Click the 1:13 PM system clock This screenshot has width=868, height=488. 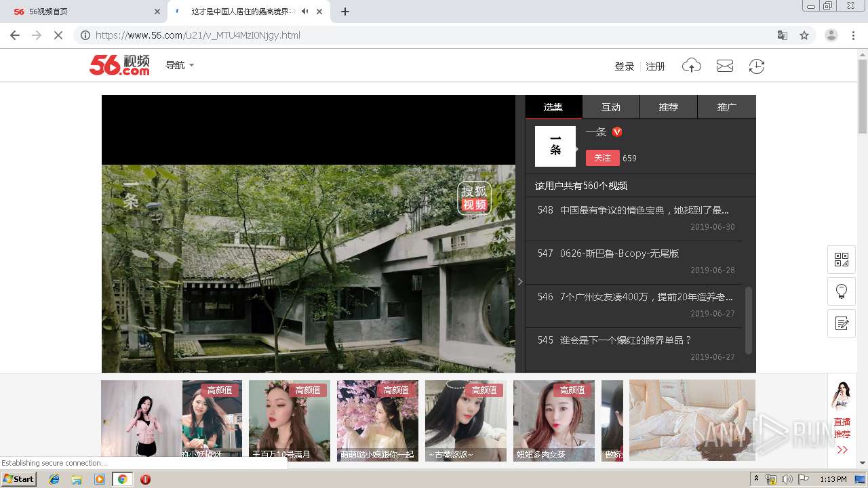click(x=833, y=479)
